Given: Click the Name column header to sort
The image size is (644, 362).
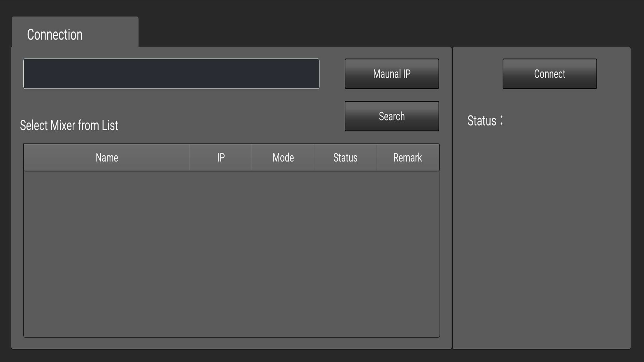Looking at the screenshot, I should coord(106,157).
